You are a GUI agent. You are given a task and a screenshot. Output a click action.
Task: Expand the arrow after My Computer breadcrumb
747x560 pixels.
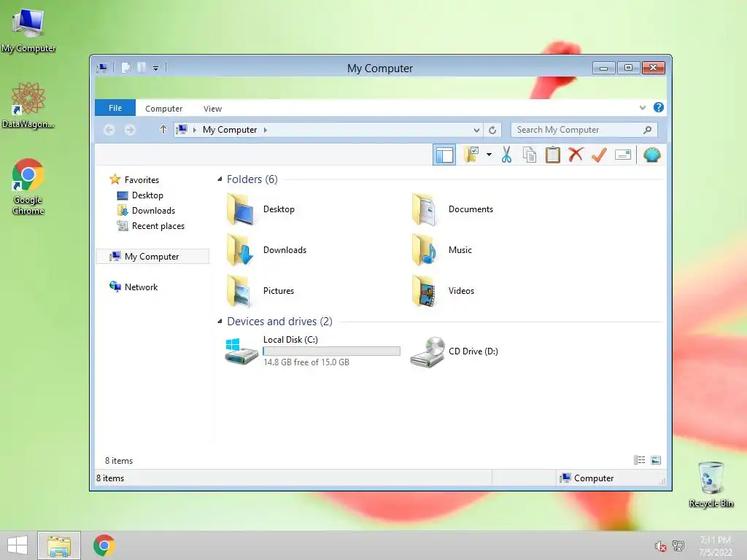[x=266, y=130]
